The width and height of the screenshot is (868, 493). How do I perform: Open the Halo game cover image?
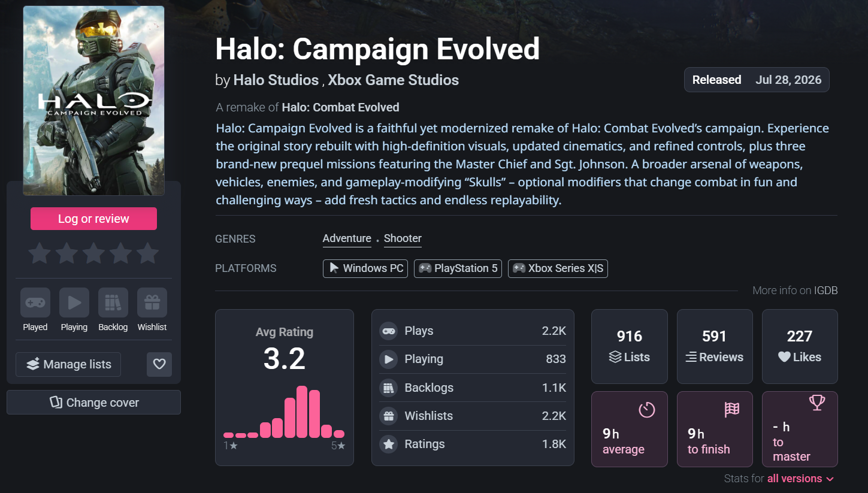click(93, 101)
